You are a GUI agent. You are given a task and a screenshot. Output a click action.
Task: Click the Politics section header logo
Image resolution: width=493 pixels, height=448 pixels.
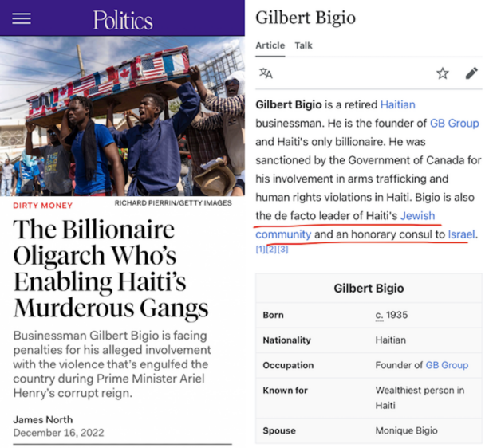tap(122, 19)
